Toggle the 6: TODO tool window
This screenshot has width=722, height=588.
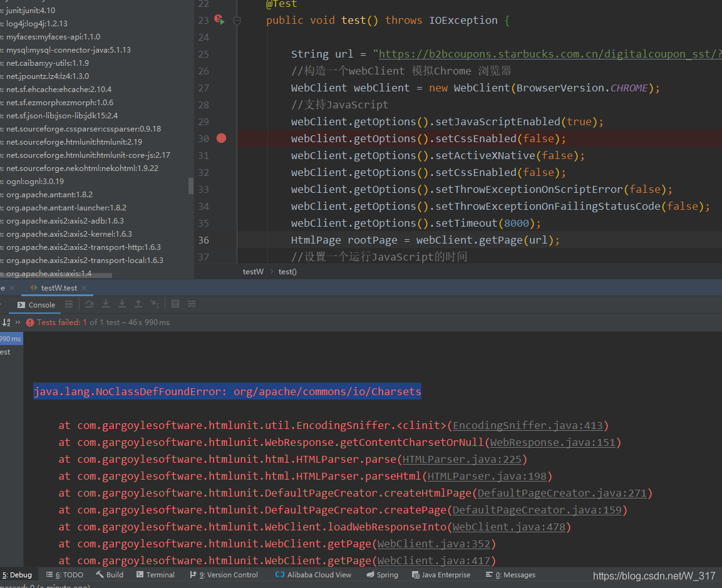click(64, 574)
